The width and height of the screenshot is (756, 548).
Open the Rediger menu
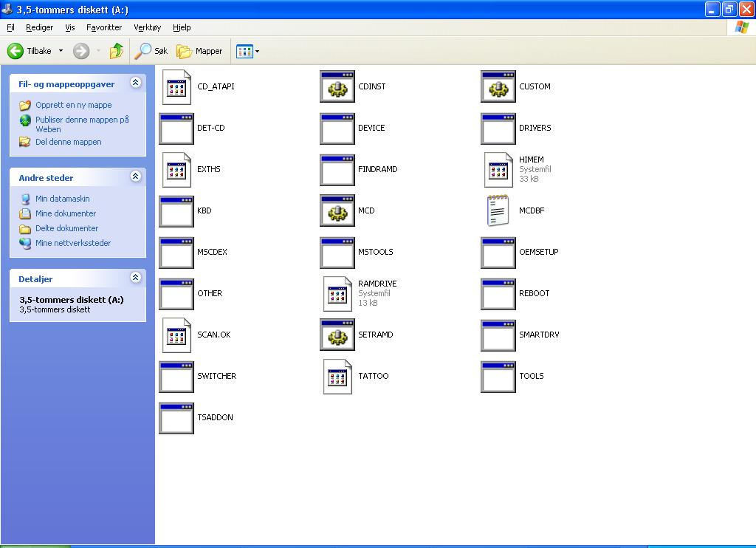[40, 27]
